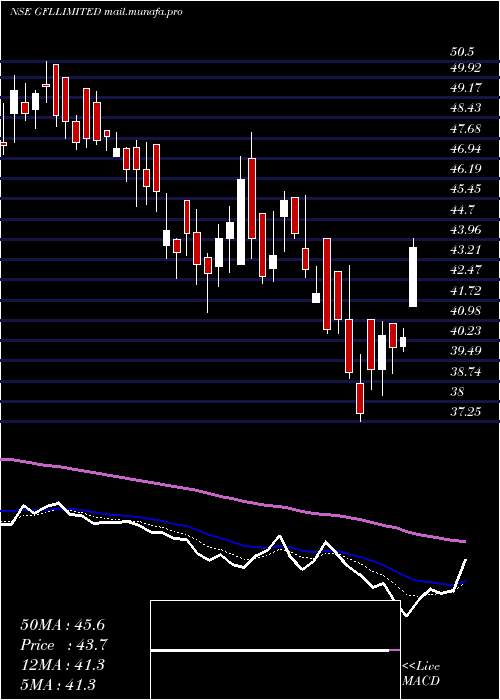Click the 49.92 price axis label
This screenshot has width=500, height=700.
click(x=466, y=68)
